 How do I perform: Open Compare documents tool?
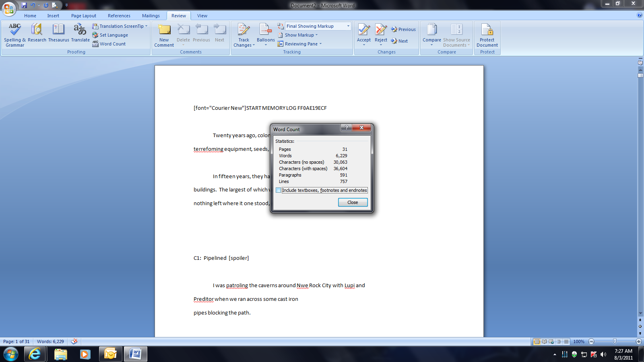(x=432, y=35)
